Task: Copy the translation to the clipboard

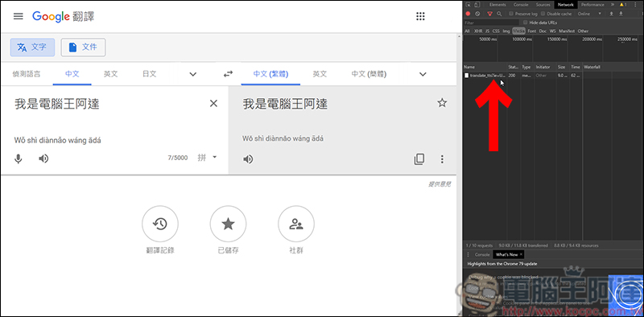Action: click(x=419, y=159)
